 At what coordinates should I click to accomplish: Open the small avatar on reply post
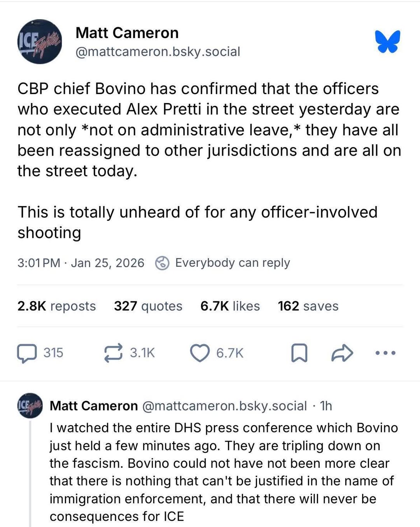pos(30,405)
